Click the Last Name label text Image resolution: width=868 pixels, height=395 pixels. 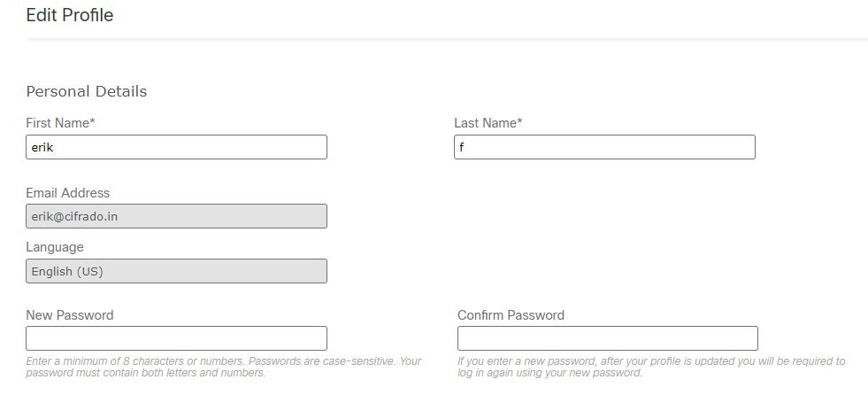[485, 123]
